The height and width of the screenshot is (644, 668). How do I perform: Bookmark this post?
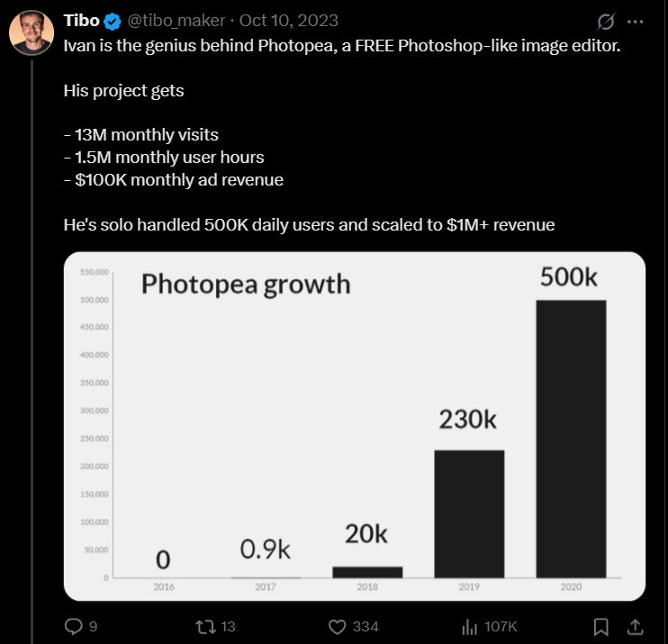click(602, 626)
